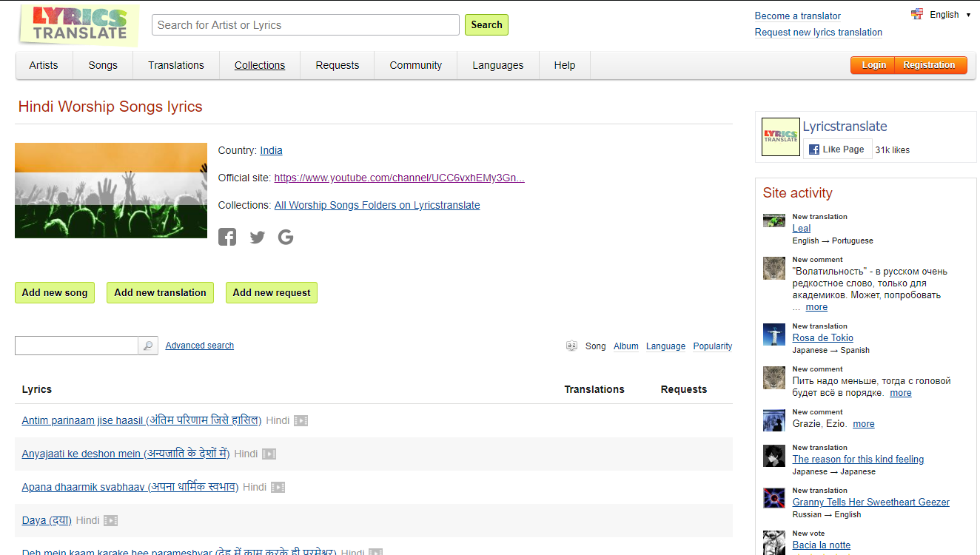
Task: Click the Hindi worship crowd image
Action: coord(111,190)
